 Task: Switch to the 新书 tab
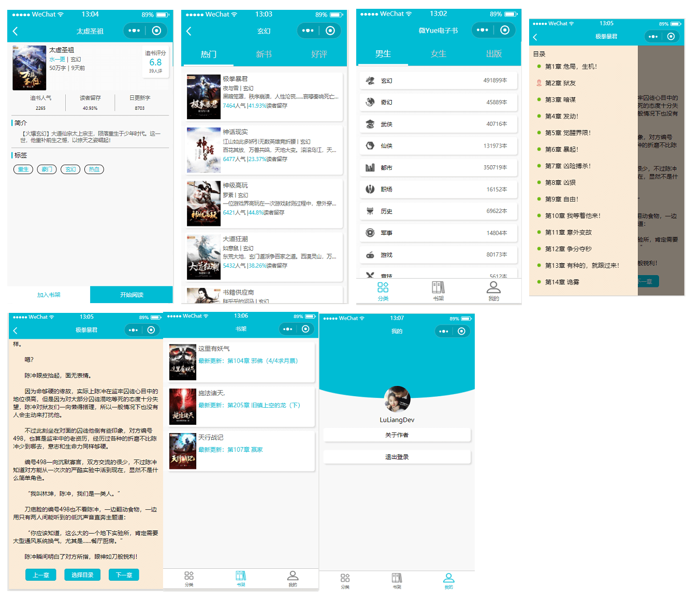tap(264, 54)
